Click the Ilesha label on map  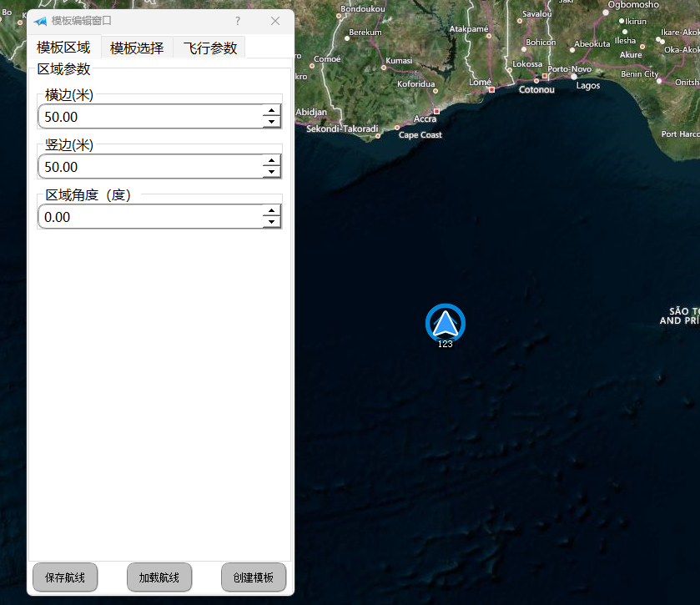coord(625,41)
